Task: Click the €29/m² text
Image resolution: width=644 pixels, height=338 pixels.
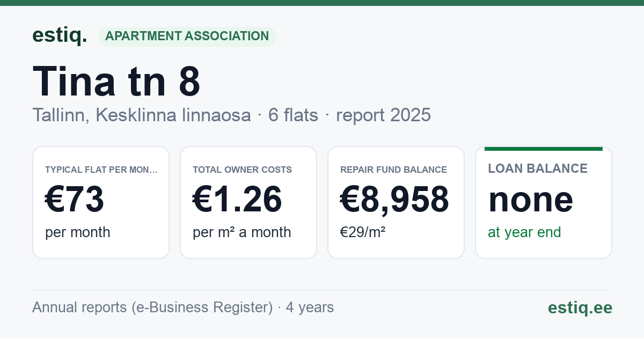Action: [x=363, y=232]
